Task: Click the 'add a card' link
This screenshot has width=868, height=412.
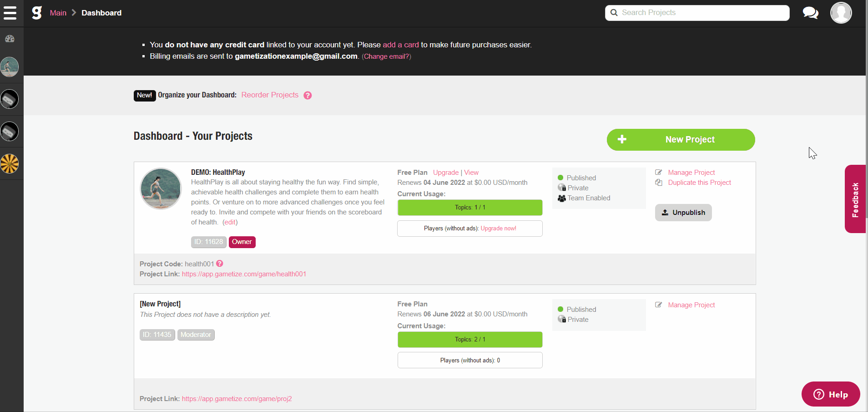Action: [x=401, y=45]
